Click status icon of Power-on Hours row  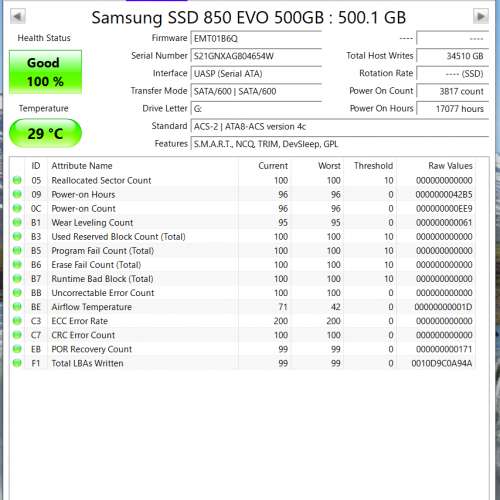click(17, 194)
